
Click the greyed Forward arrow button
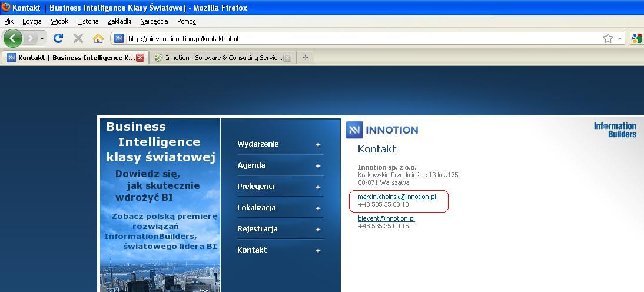(31, 39)
